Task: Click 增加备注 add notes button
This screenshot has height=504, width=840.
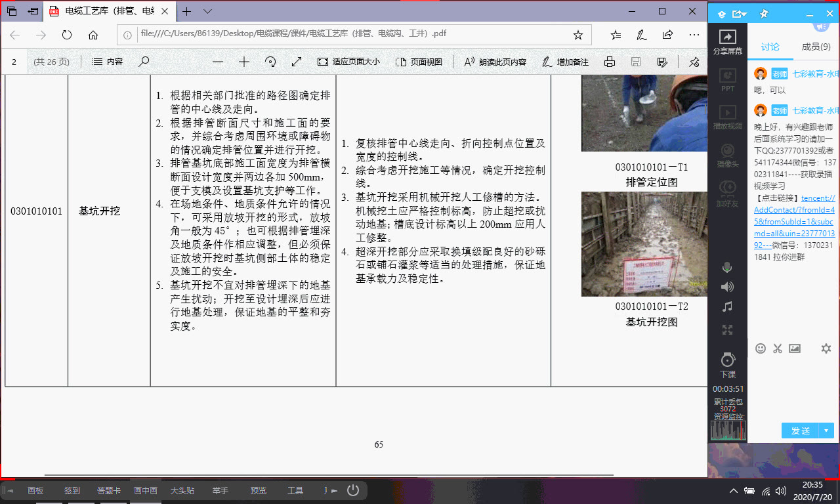Action: pos(566,62)
